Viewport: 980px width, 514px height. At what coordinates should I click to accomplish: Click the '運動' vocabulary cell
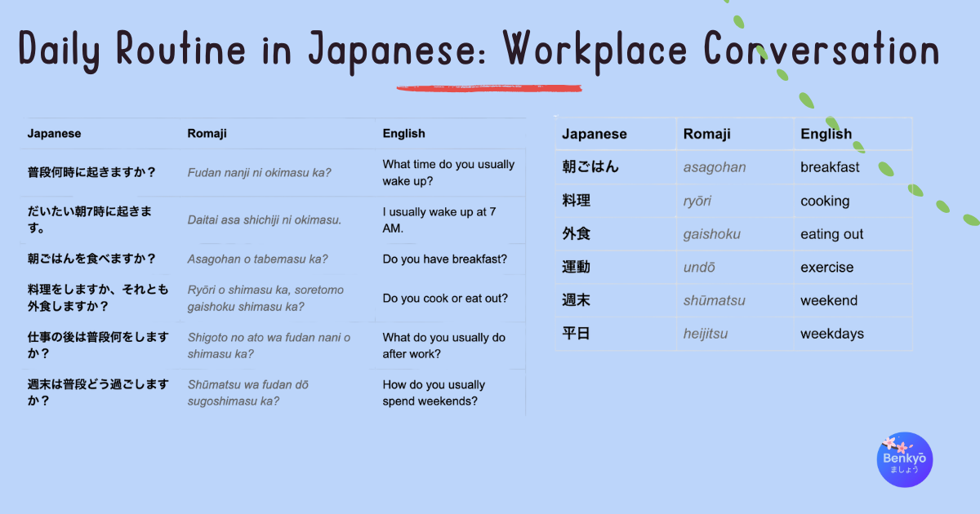577,267
